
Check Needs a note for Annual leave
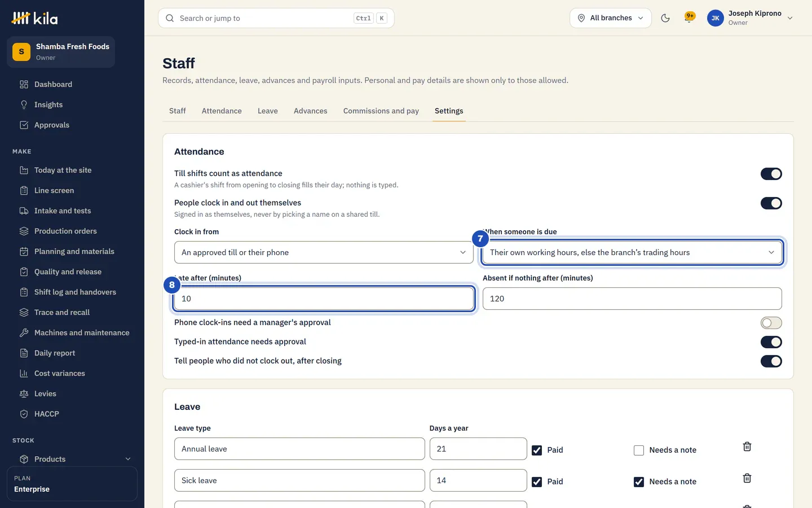tap(639, 450)
